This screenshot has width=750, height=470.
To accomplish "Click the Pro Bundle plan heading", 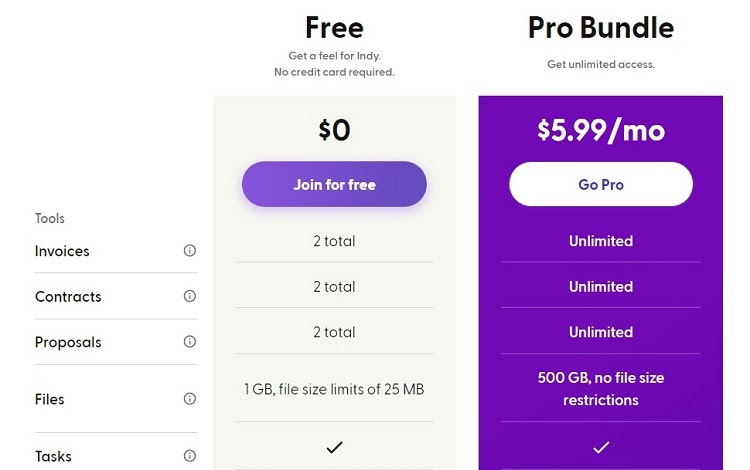I will [601, 28].
